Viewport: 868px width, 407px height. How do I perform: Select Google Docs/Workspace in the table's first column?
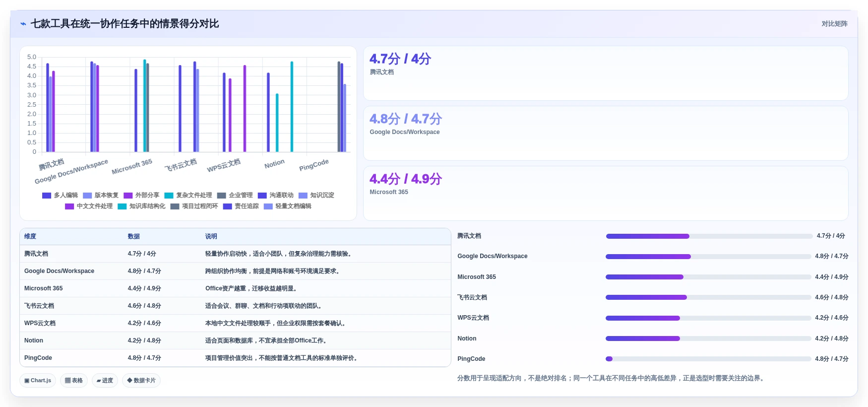point(59,271)
